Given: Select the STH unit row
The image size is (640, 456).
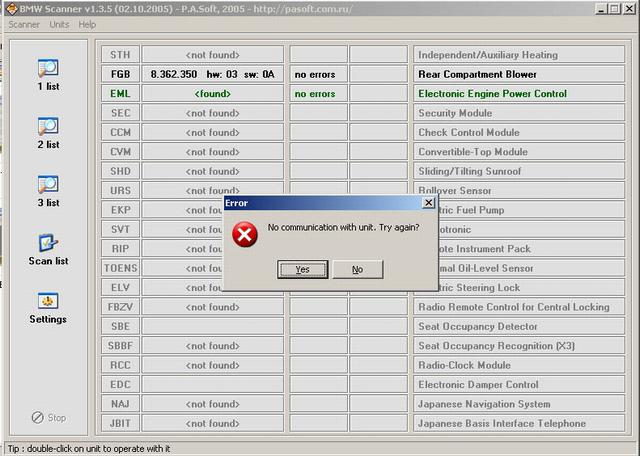Looking at the screenshot, I should (x=119, y=55).
